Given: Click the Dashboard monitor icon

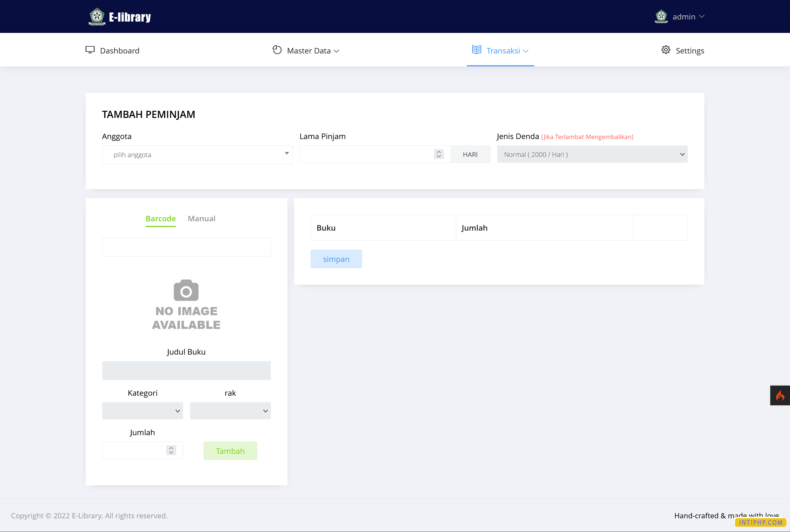Looking at the screenshot, I should tap(90, 50).
